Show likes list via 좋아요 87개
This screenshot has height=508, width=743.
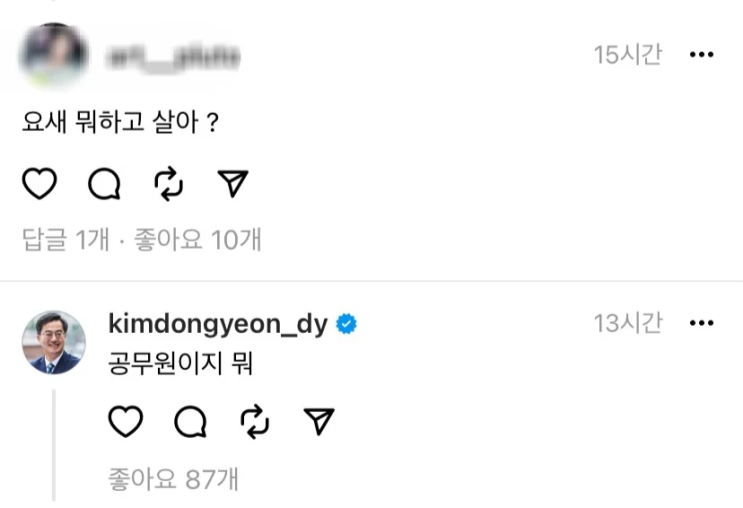coord(173,479)
